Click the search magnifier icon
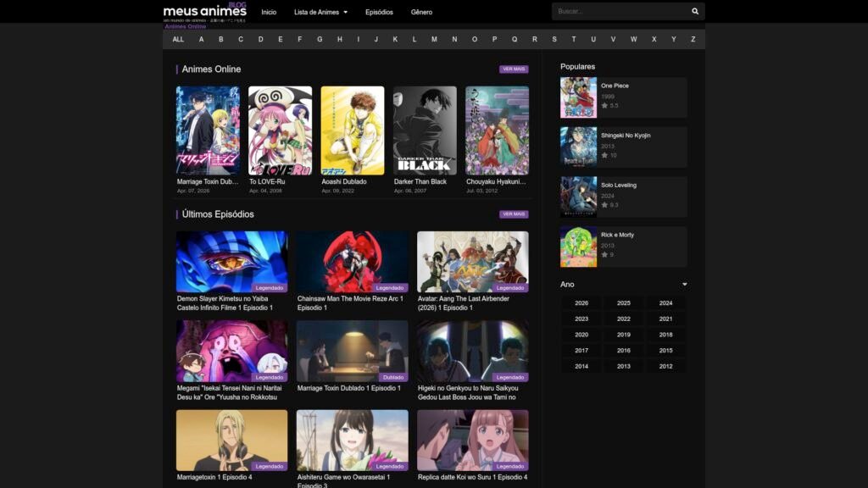The image size is (868, 488). pyautogui.click(x=695, y=12)
